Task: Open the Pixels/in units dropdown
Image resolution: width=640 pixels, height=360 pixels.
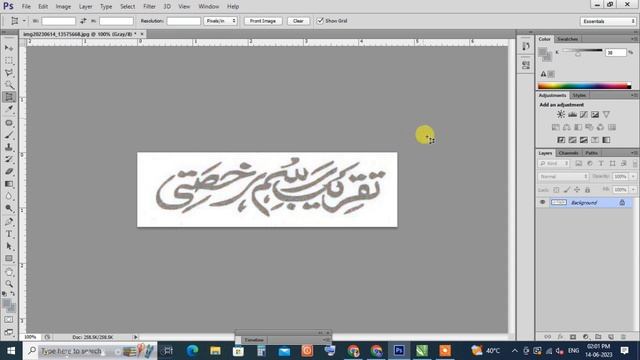Action: pos(220,21)
